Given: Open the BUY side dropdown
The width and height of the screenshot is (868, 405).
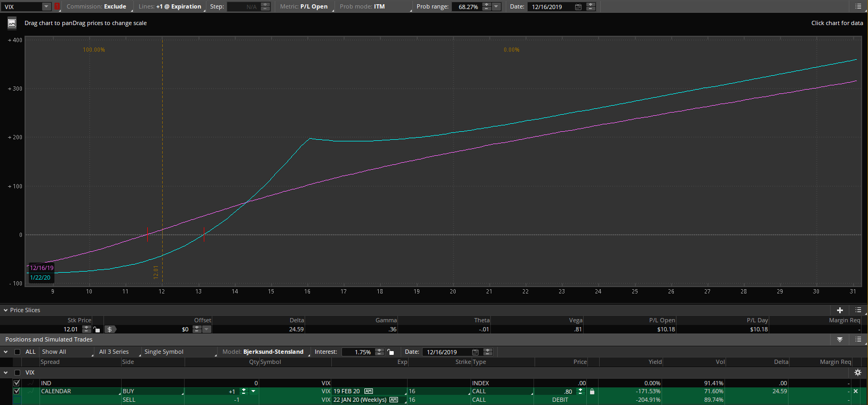Looking at the screenshot, I should [153, 391].
